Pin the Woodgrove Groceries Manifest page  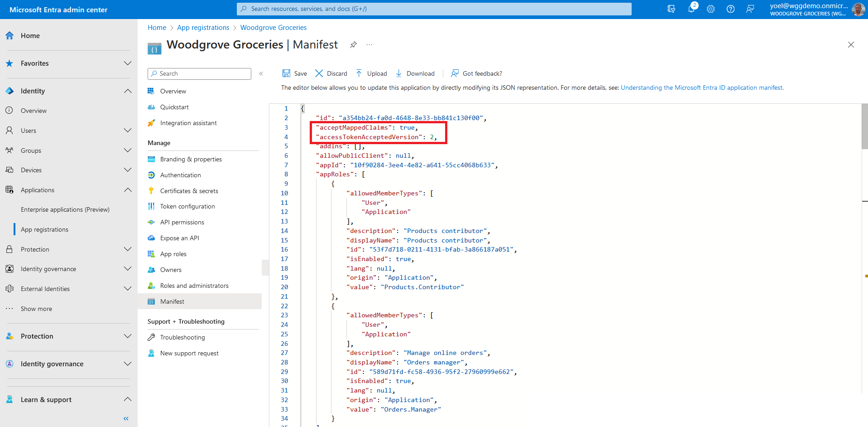(353, 45)
